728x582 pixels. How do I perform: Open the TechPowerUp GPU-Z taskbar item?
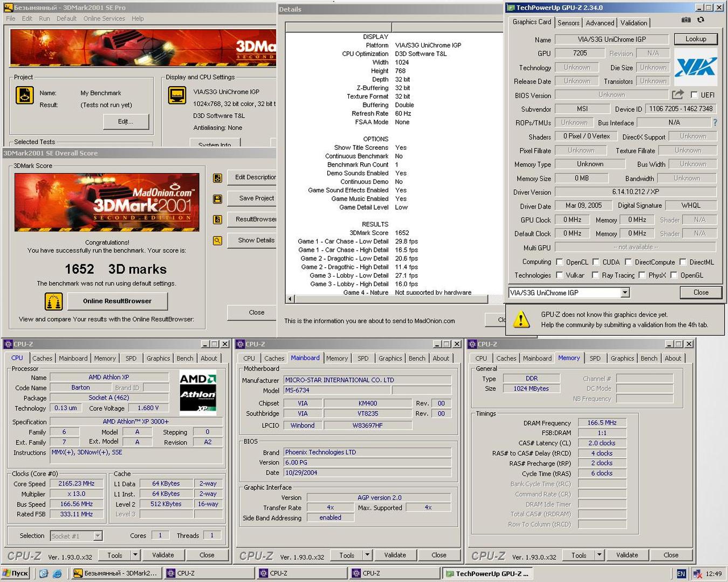pyautogui.click(x=488, y=573)
